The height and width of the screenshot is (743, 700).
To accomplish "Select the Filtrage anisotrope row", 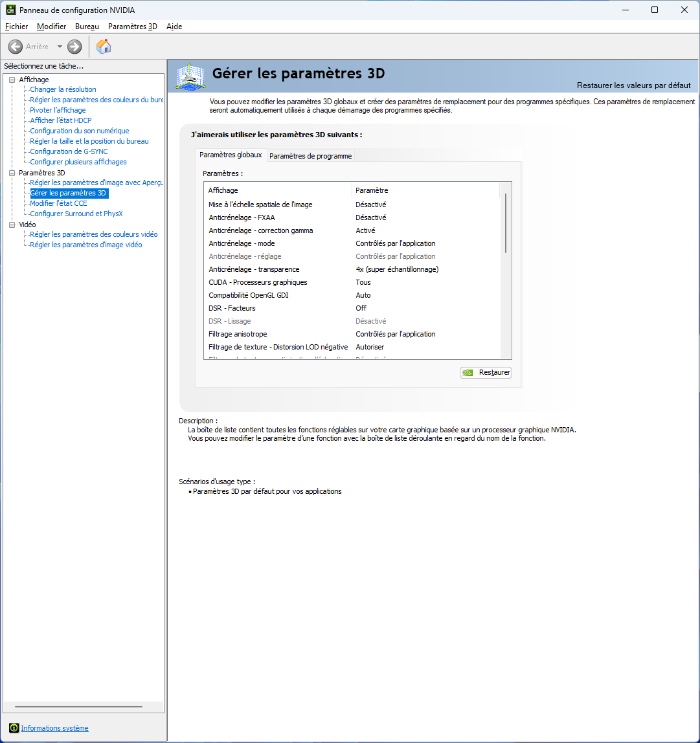I will pos(352,334).
